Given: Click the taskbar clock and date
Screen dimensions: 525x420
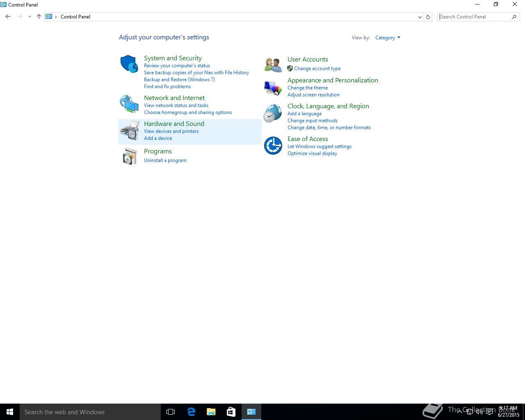Looking at the screenshot, I should pos(508,412).
